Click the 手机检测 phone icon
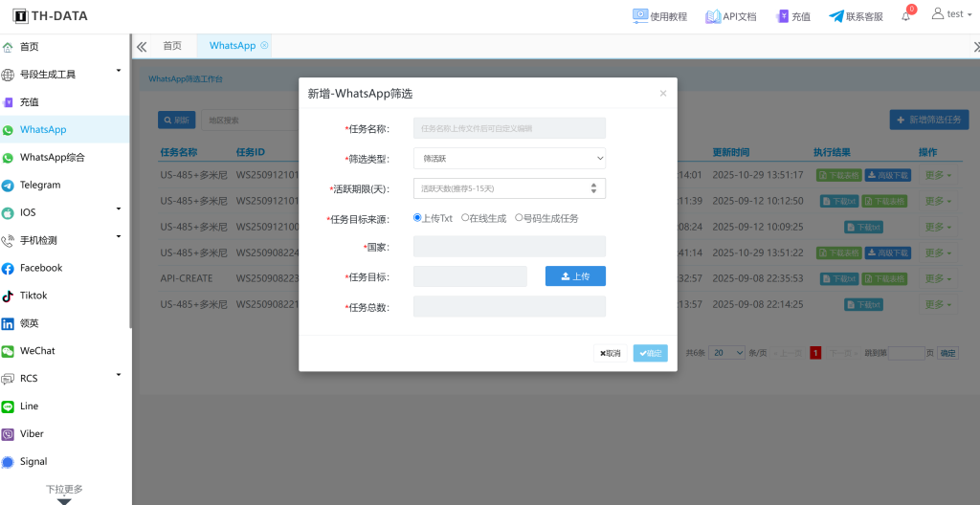This screenshot has height=505, width=980. pyautogui.click(x=8, y=241)
